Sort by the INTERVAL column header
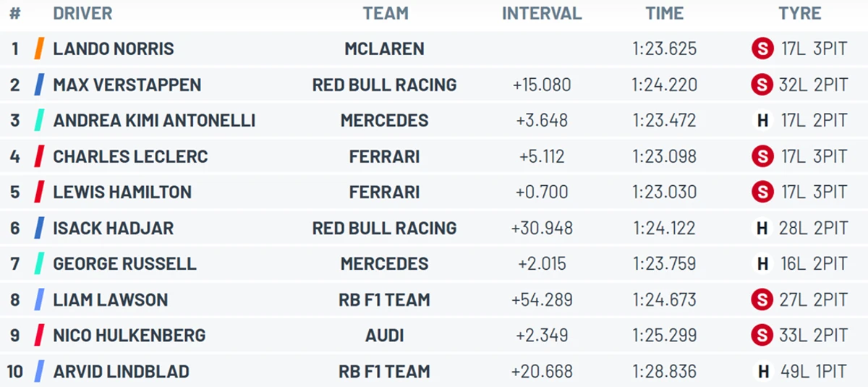The height and width of the screenshot is (387, 868). [x=542, y=14]
